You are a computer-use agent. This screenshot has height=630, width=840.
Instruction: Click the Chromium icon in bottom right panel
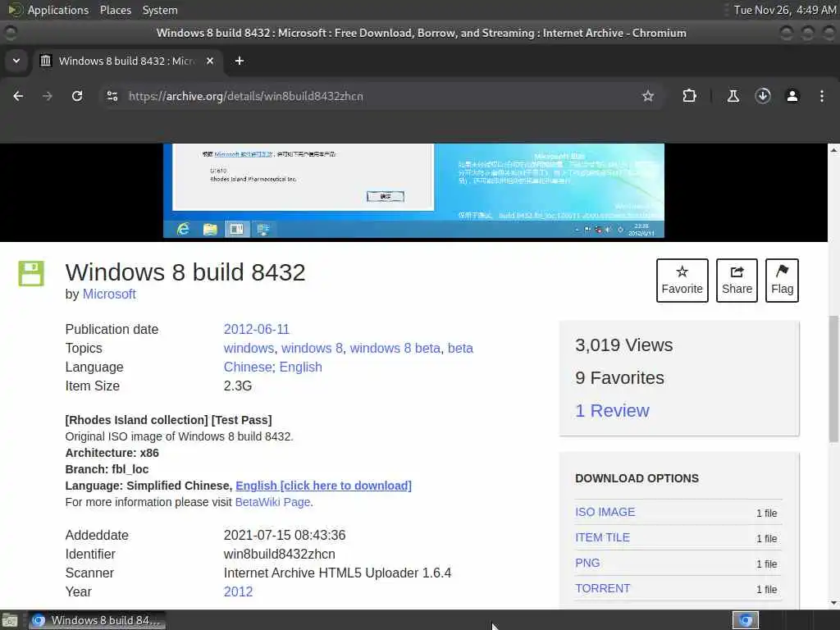745,620
